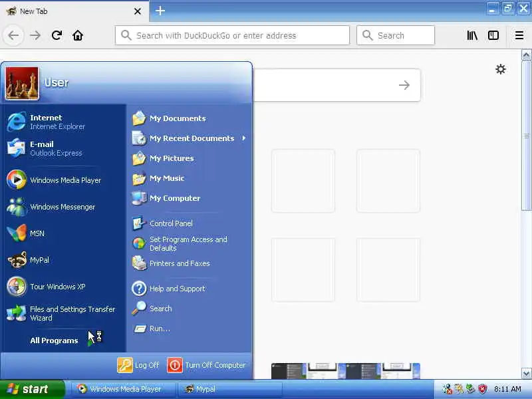
Task: Click the search arrow on the new tab page
Action: click(x=404, y=85)
